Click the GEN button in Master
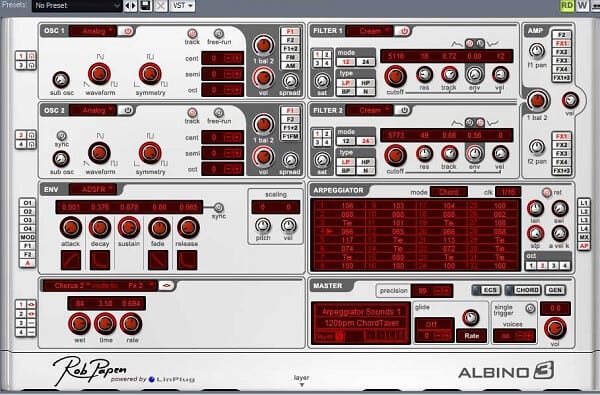 555,290
